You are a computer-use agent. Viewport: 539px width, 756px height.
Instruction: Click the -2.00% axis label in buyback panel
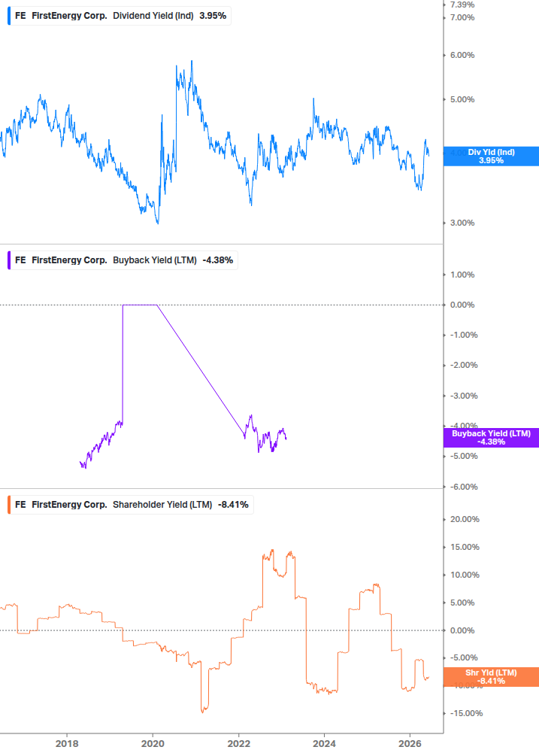464,366
